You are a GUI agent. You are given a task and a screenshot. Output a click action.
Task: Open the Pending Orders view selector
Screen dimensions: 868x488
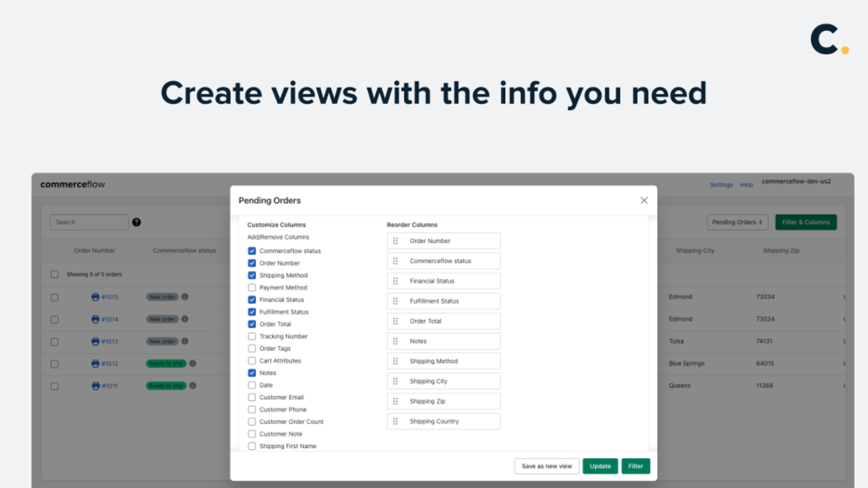tap(737, 222)
